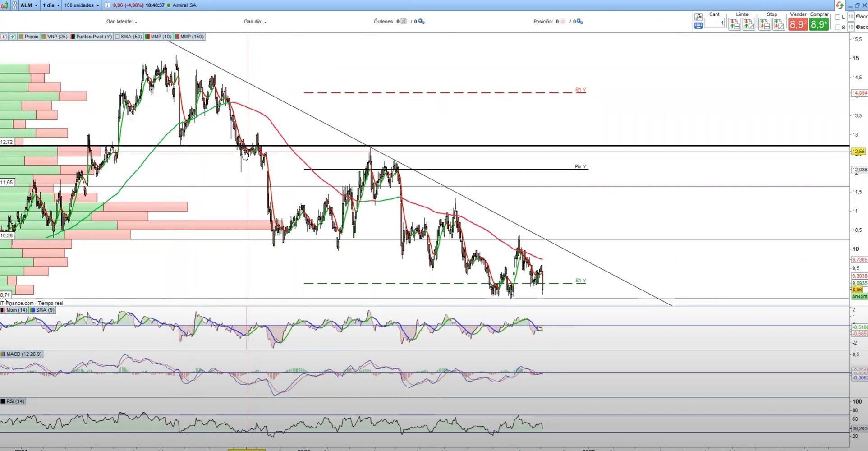Select the RSI (14) indicator label
This screenshot has width=868, height=451.
point(13,401)
